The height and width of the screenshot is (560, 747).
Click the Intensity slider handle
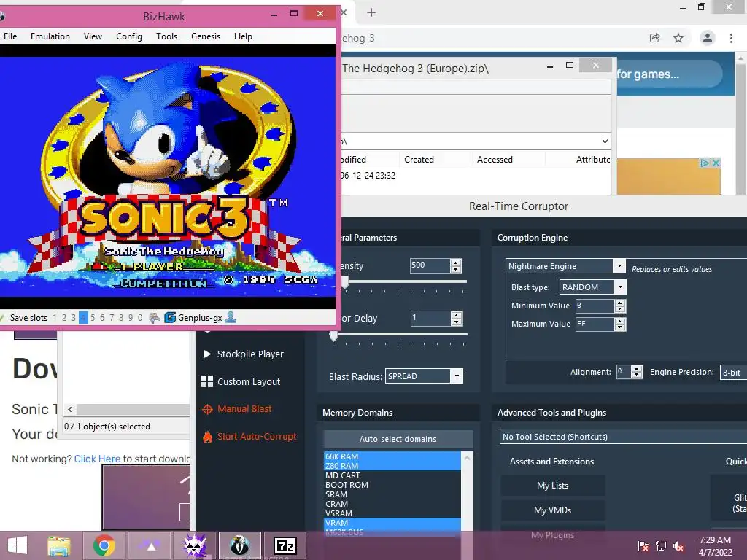point(345,283)
